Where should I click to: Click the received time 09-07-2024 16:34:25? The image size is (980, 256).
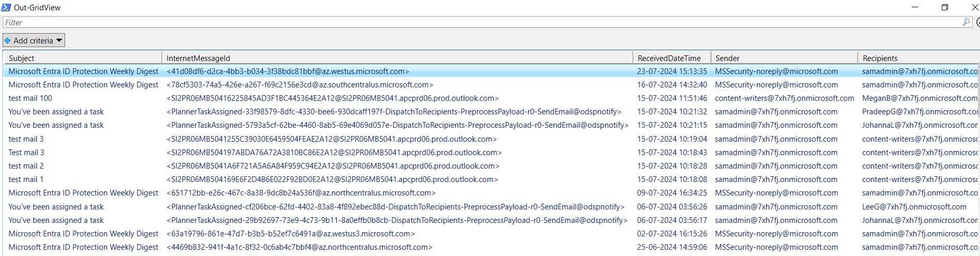point(672,193)
